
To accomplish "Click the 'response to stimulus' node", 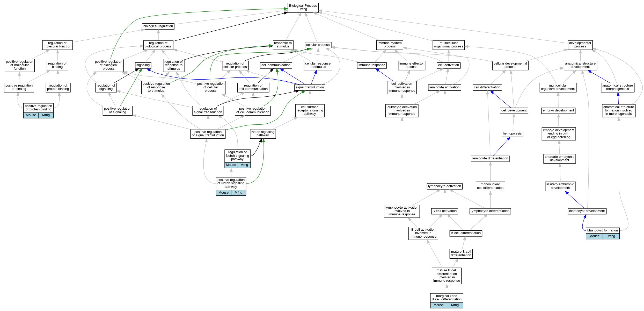I will 283,45.
